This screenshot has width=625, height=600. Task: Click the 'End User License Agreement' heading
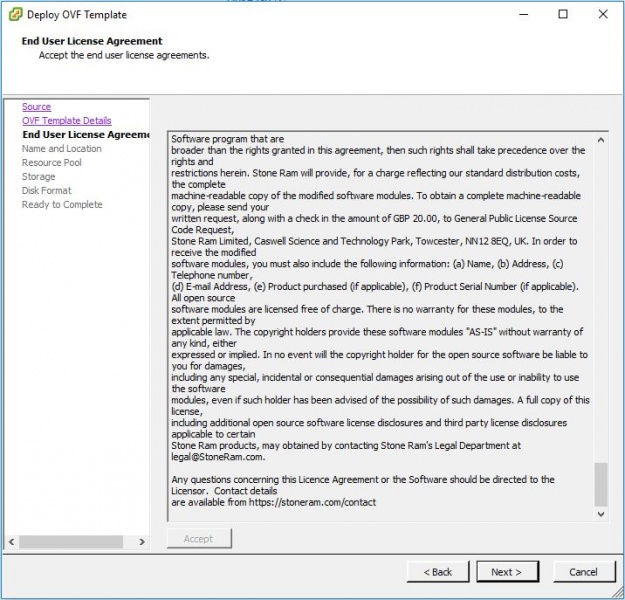point(92,41)
